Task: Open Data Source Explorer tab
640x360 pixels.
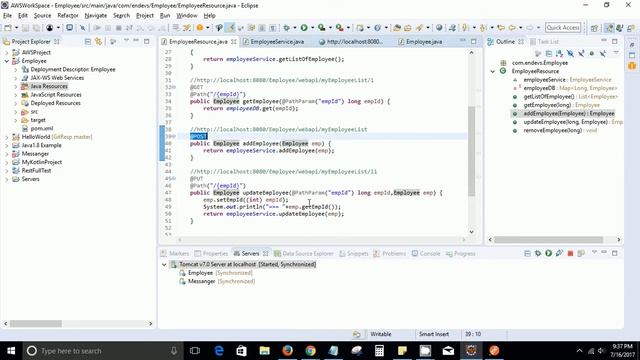Action: pos(304,253)
